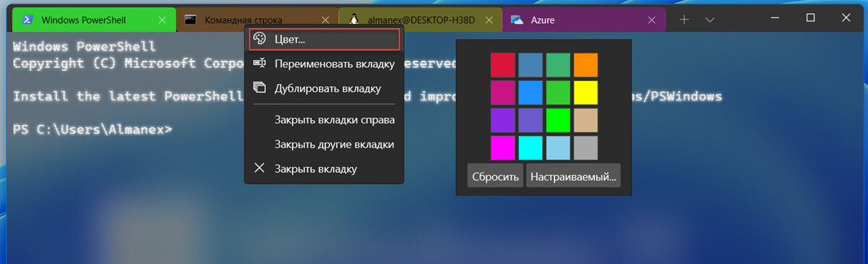Pick the steel blue swatch in top row
This screenshot has width=868, height=264.
pos(530,65)
